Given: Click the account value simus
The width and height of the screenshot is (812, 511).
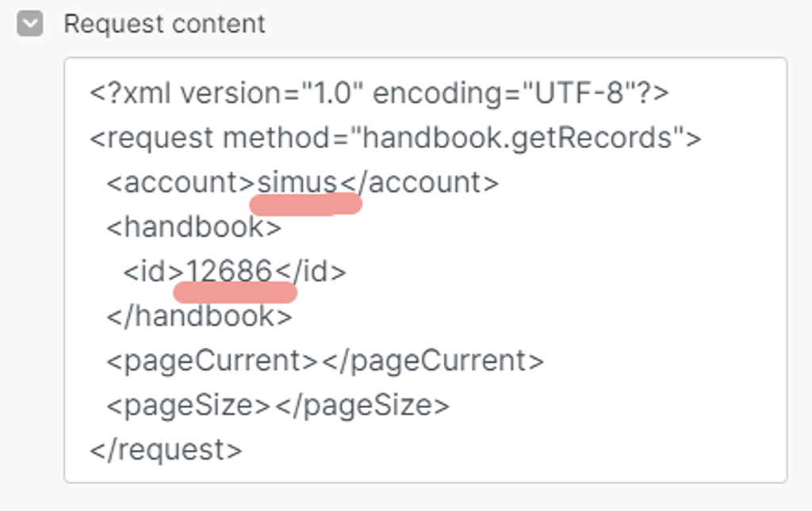Looking at the screenshot, I should point(297,182).
